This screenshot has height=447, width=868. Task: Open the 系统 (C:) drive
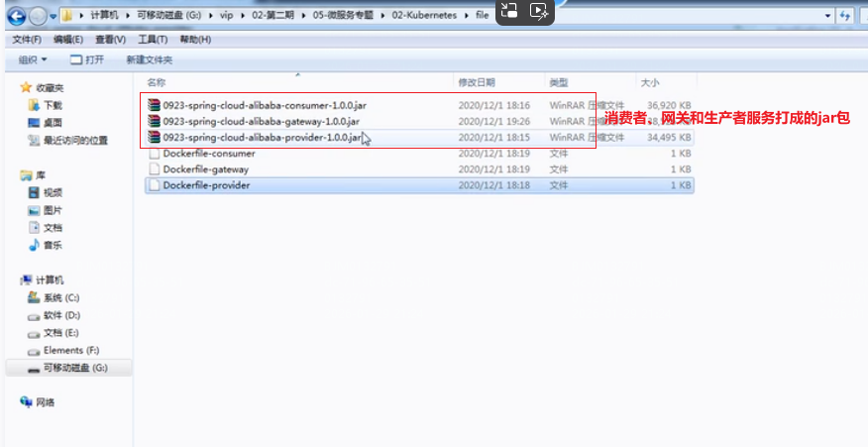pos(61,298)
